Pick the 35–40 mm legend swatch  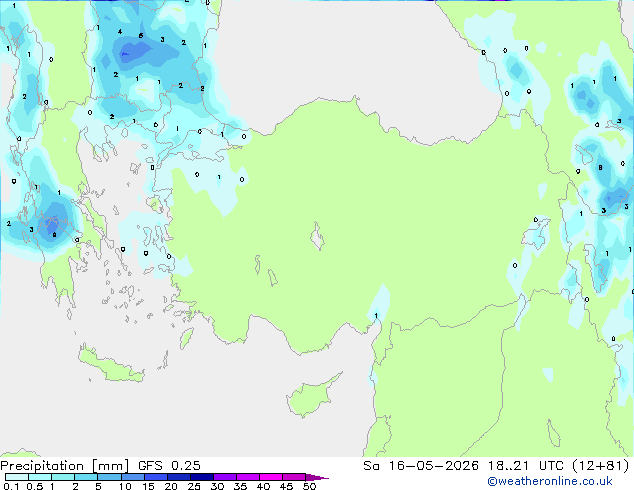click(x=248, y=477)
